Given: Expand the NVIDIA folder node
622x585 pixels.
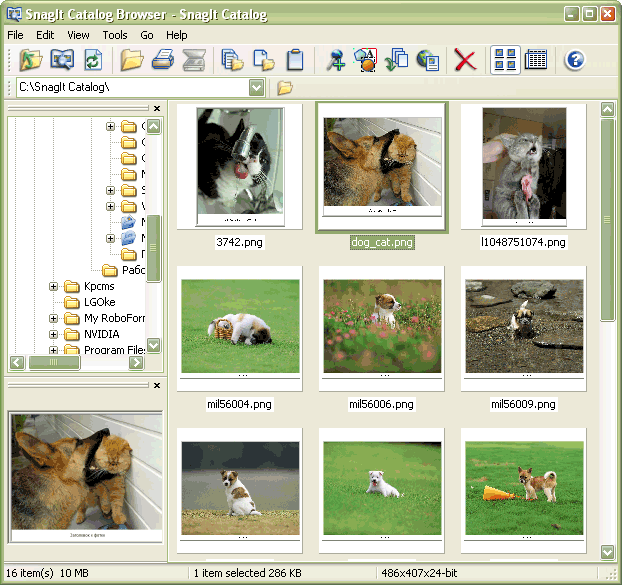Looking at the screenshot, I should tap(53, 334).
